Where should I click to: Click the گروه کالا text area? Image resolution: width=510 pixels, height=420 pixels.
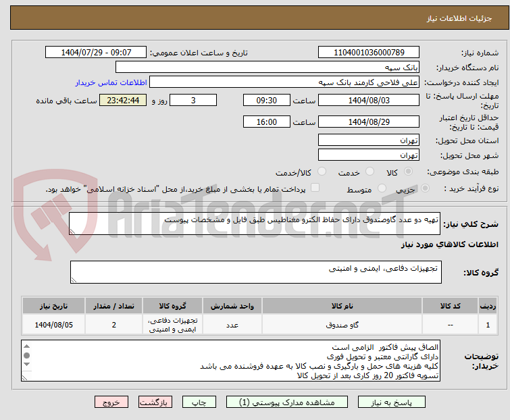255,272
